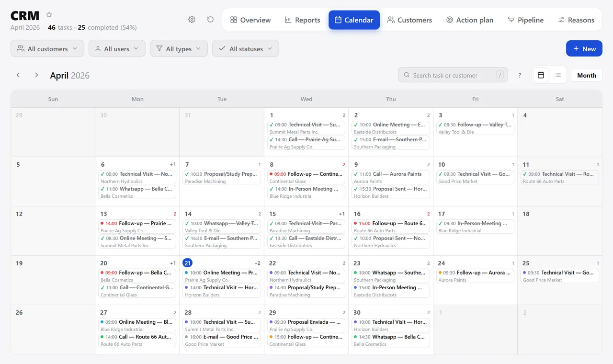Open 09:00 Technical Visit for Summit Metal Parts on day 1

(306, 128)
